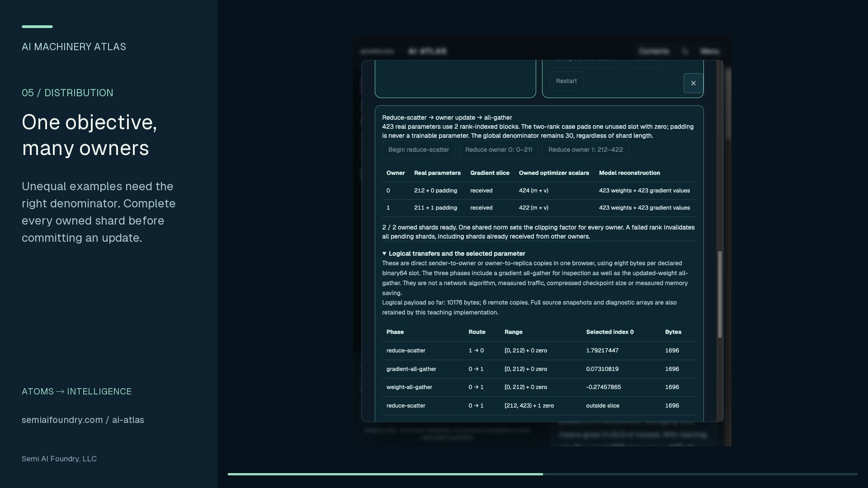Click the 'Route' column header
Image resolution: width=868 pixels, height=488 pixels.
coord(477,332)
